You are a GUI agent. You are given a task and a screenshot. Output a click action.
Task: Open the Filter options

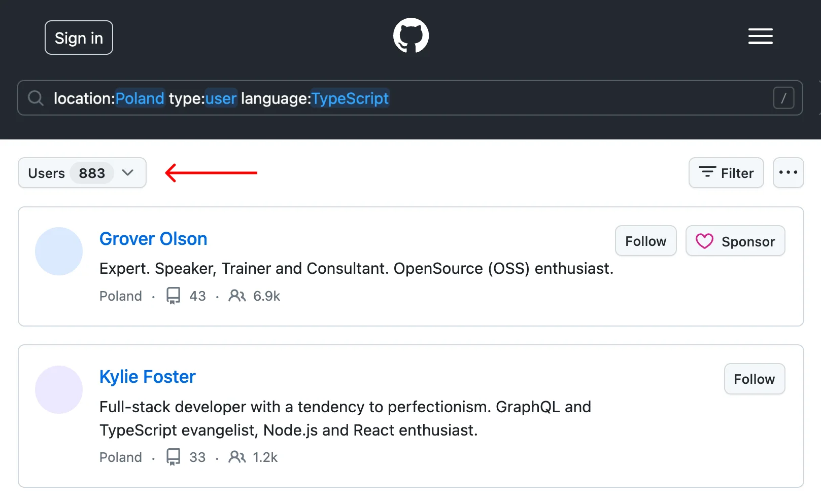tap(726, 173)
